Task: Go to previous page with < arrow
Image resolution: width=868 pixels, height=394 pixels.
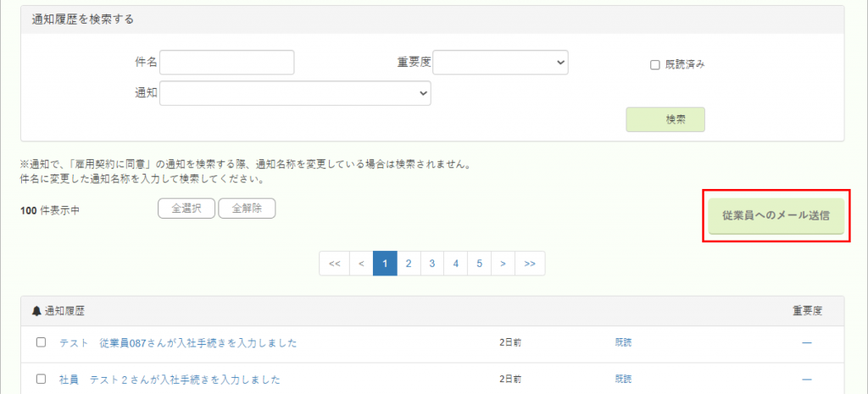Action: pyautogui.click(x=361, y=264)
